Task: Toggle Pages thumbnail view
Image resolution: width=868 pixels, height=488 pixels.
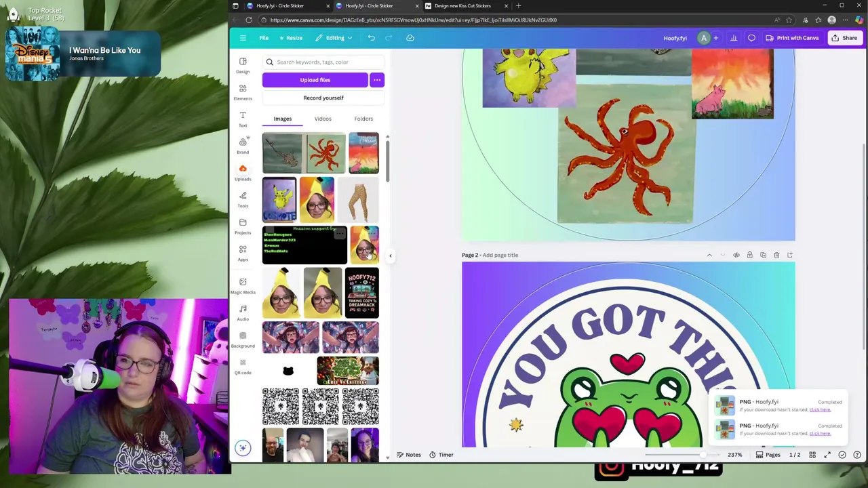Action: [768, 455]
